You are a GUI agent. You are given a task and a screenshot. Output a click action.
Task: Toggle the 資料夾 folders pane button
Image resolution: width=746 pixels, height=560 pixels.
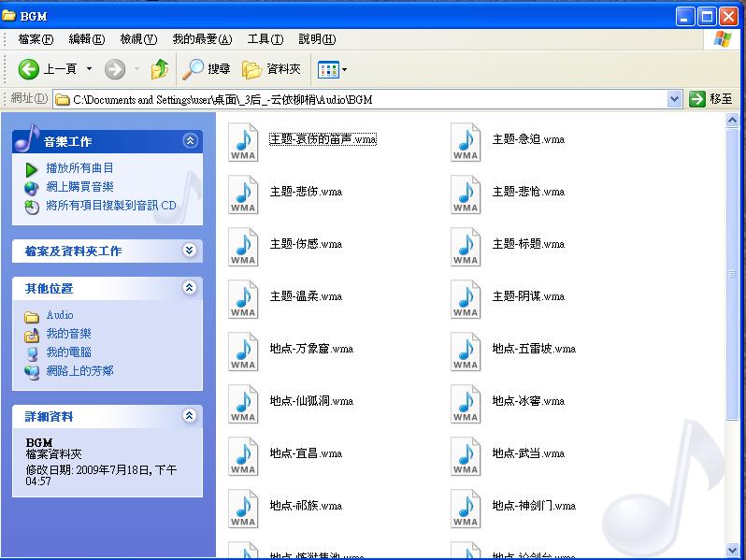[271, 69]
